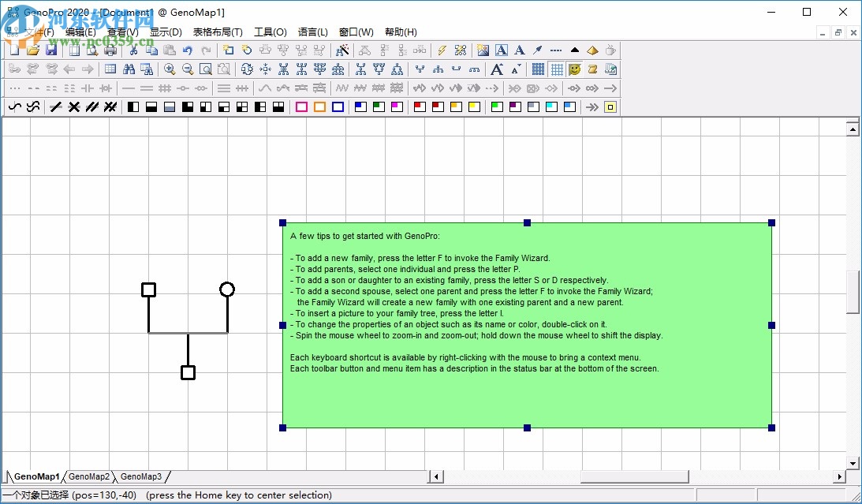Switch to the GenoMap2 tab
Image resolution: width=862 pixels, height=504 pixels.
click(88, 477)
